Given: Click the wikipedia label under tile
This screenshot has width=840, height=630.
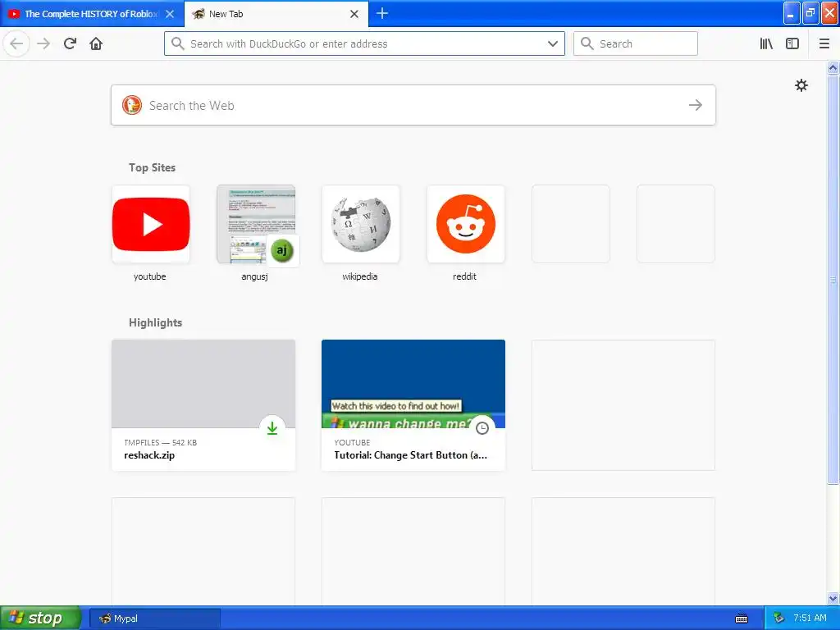Looking at the screenshot, I should point(360,276).
